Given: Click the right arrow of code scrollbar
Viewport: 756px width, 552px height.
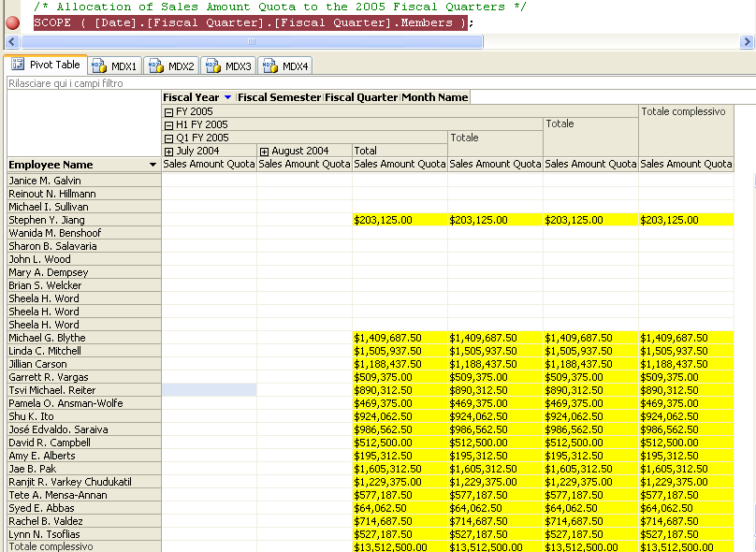Looking at the screenshot, I should 747,41.
